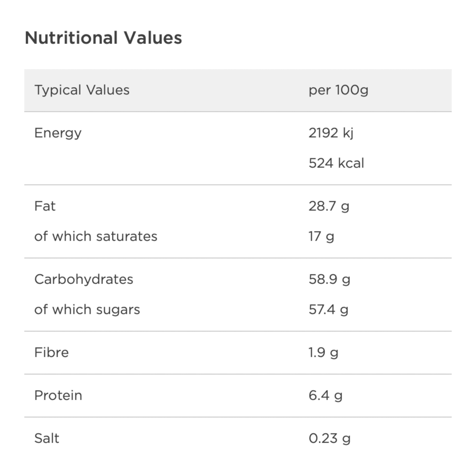
Task: Click the per 100g column header
Action: click(x=339, y=90)
